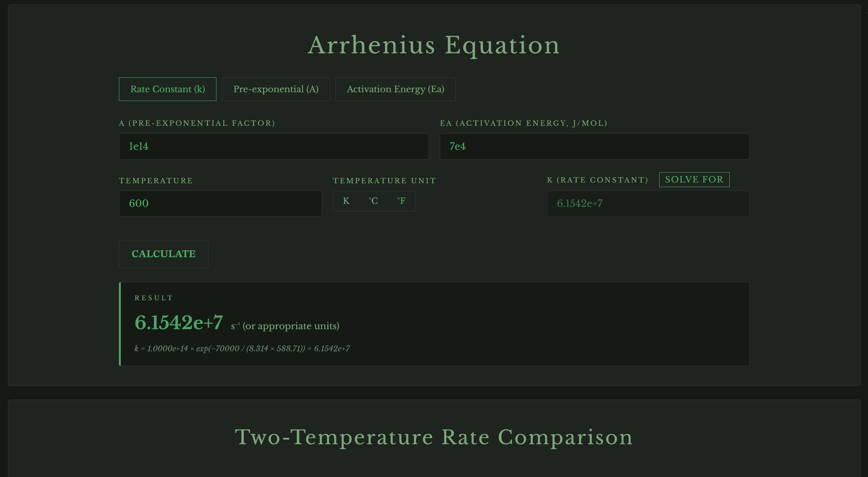
Task: Choose °F temperature unit
Action: coord(401,201)
